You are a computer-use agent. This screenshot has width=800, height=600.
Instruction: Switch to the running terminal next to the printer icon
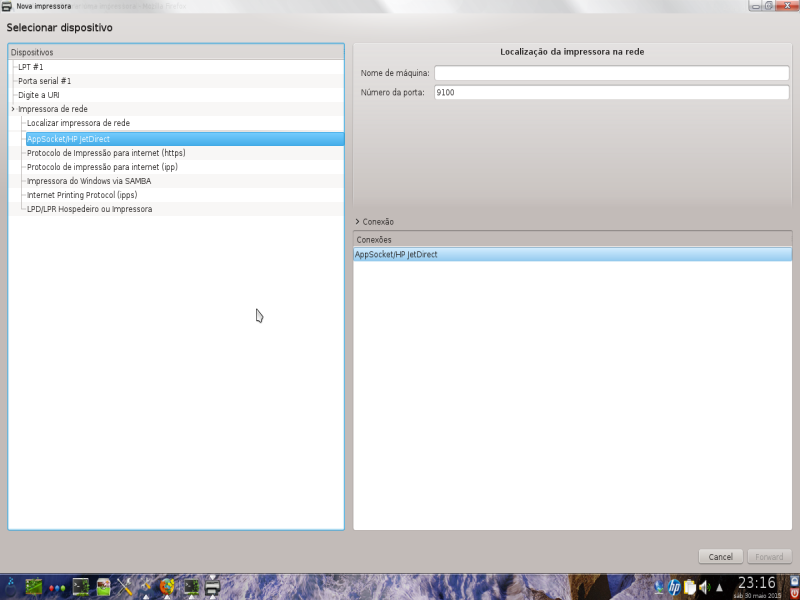pos(191,587)
